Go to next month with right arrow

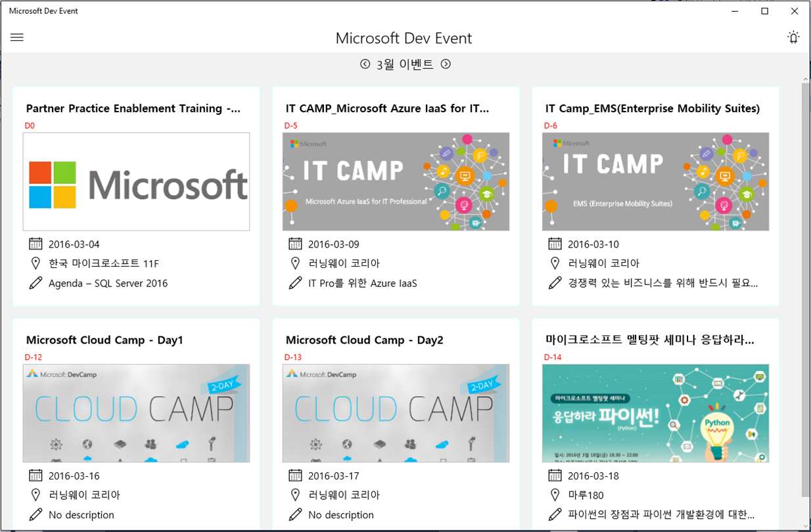point(446,64)
